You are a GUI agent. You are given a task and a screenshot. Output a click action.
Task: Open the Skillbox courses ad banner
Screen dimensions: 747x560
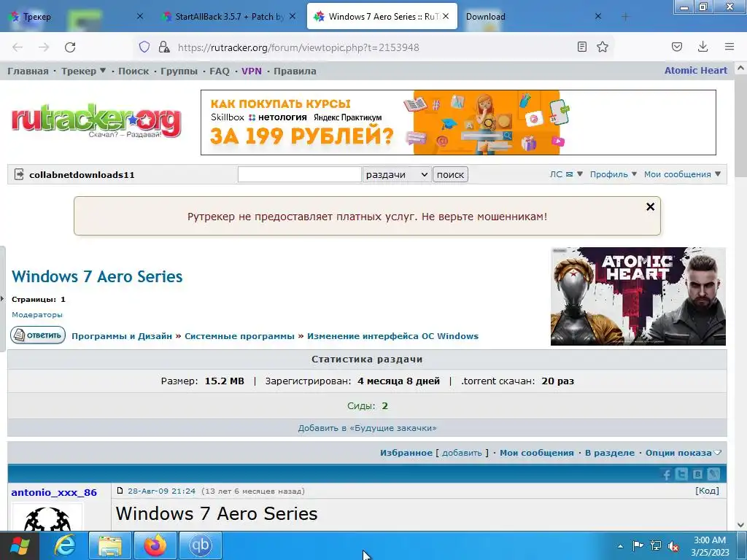pos(458,122)
